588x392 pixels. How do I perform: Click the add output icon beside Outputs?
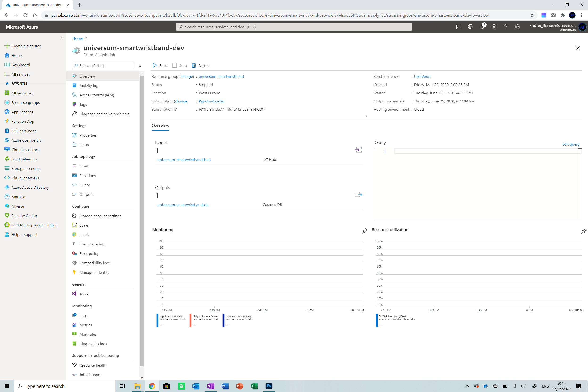pyautogui.click(x=358, y=194)
